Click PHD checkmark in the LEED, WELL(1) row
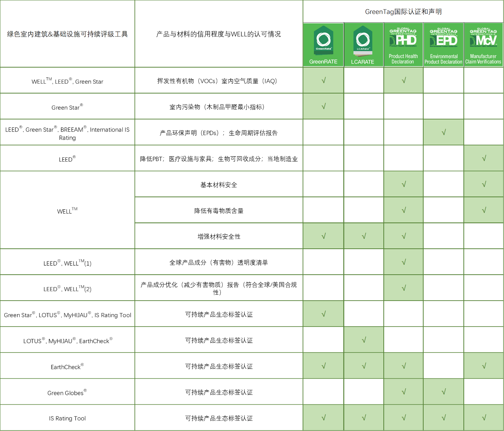 coord(404,262)
